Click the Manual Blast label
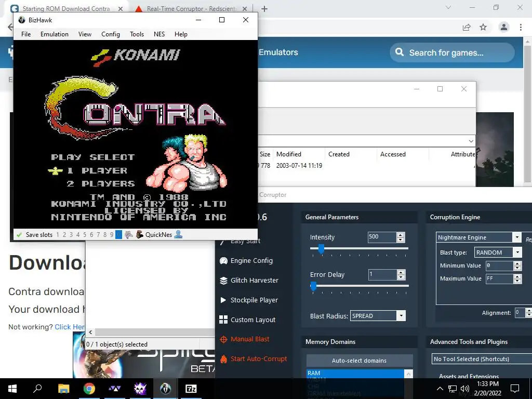532x399 pixels. tap(250, 339)
